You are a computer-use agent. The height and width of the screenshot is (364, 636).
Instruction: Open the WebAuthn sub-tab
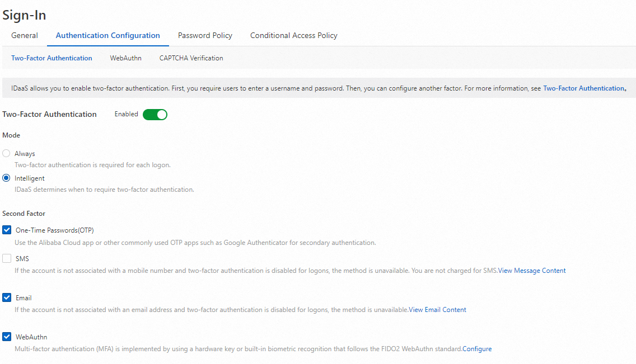125,58
